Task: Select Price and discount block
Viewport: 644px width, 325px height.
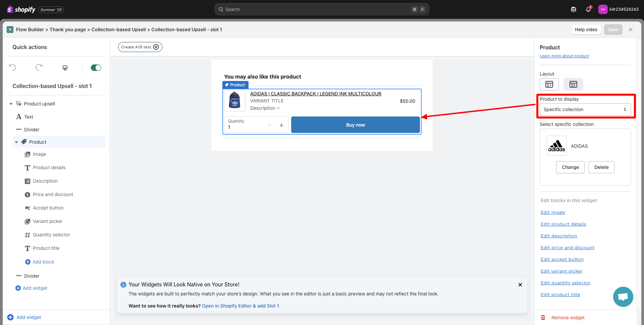Action: coord(53,194)
